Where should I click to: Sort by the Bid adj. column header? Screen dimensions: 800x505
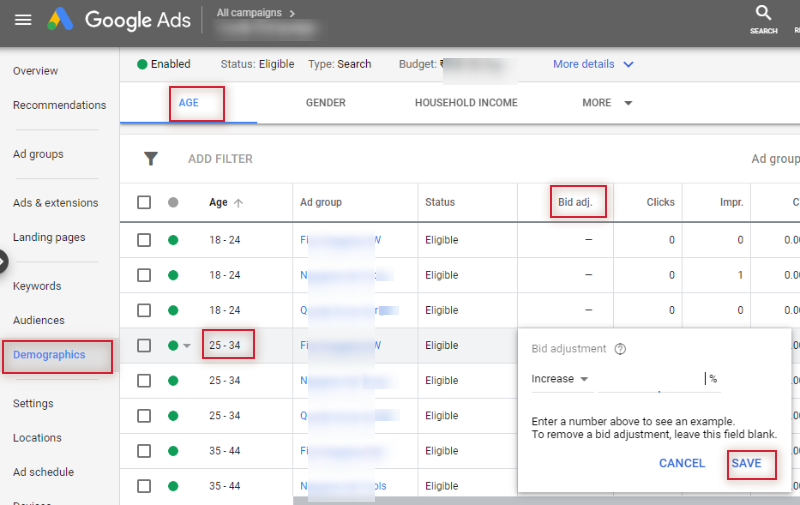(575, 202)
